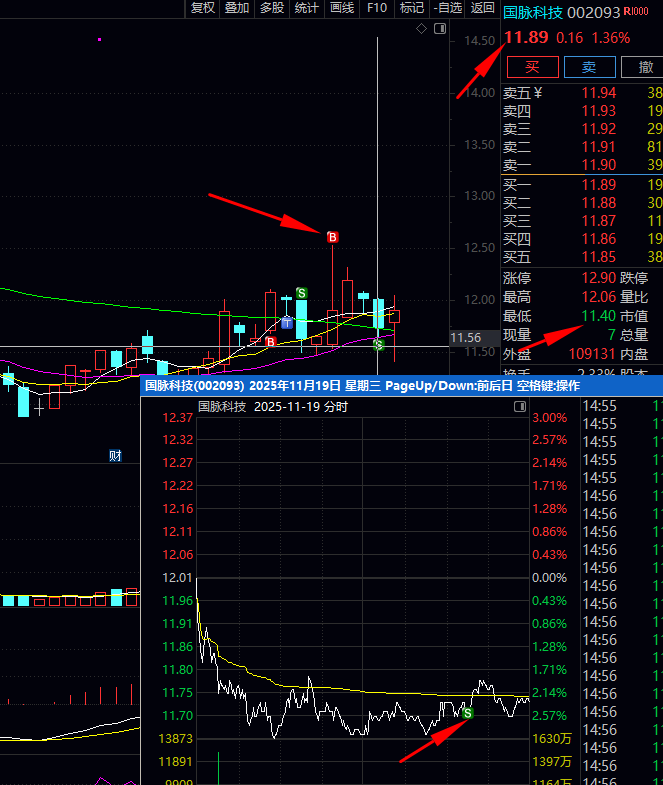The height and width of the screenshot is (785, 663).
Task: Click the intraday chart title 国脉科技 2025-11-19 分时
Action: point(273,407)
